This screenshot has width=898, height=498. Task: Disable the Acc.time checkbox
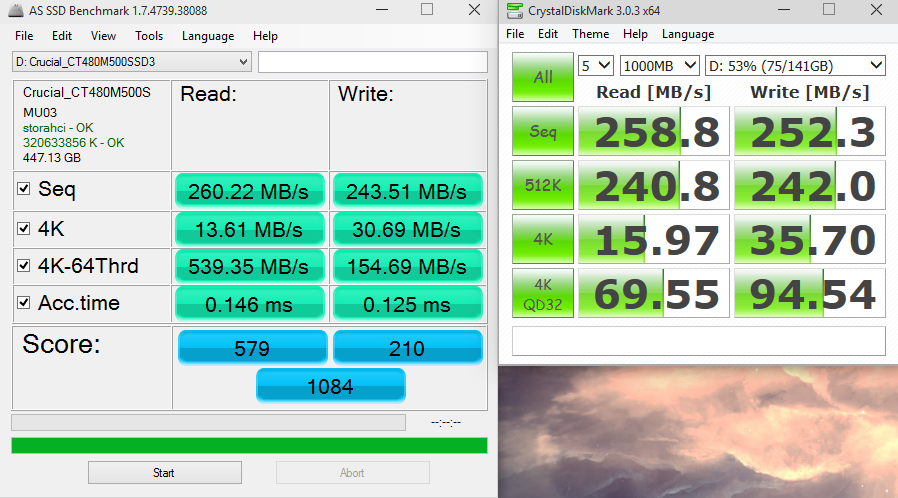tap(24, 303)
